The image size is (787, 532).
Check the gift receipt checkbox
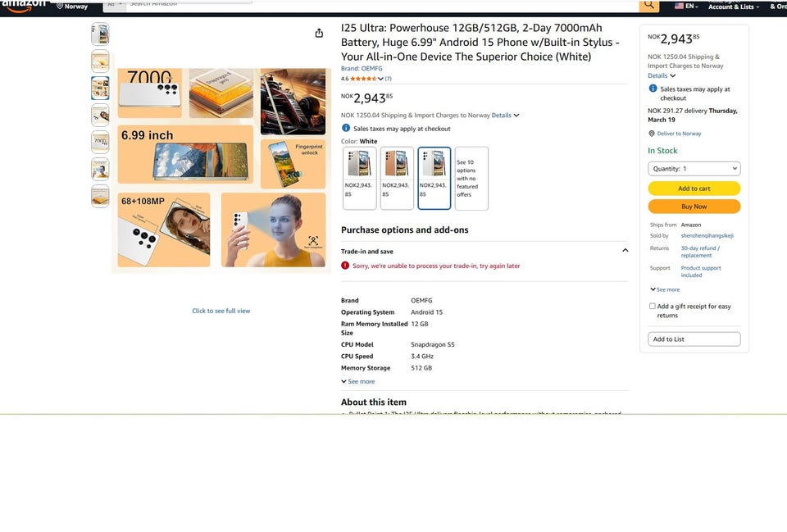coord(652,306)
